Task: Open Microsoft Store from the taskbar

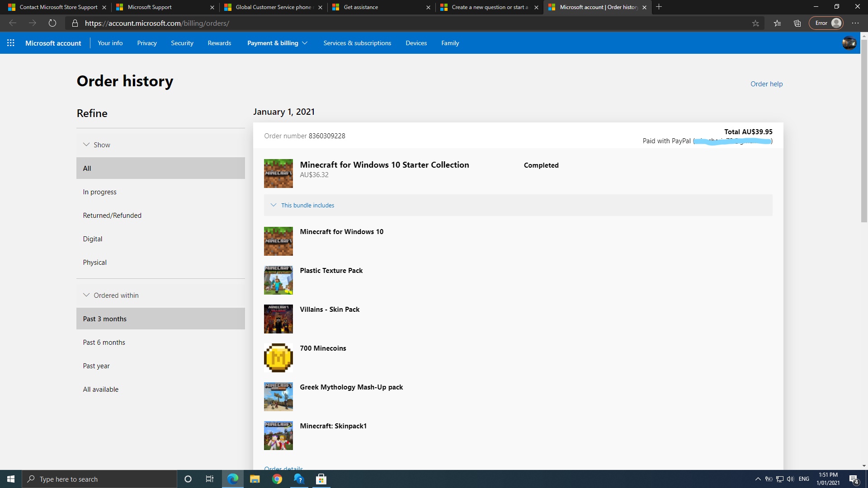Action: [321, 479]
